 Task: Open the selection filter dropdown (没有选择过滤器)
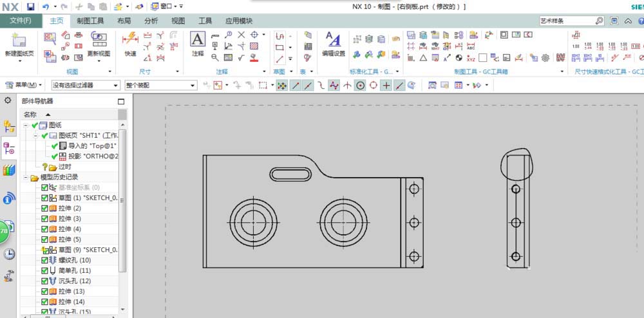[86, 85]
